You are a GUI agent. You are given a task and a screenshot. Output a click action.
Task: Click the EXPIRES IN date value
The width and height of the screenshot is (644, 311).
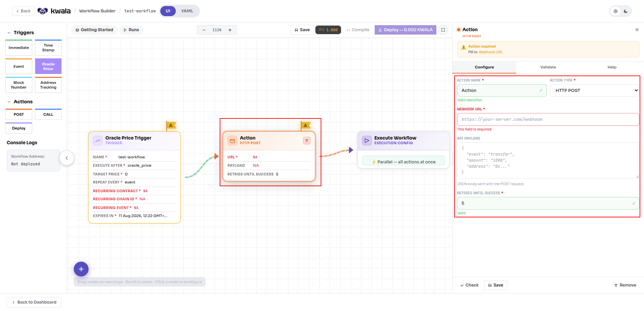click(143, 216)
